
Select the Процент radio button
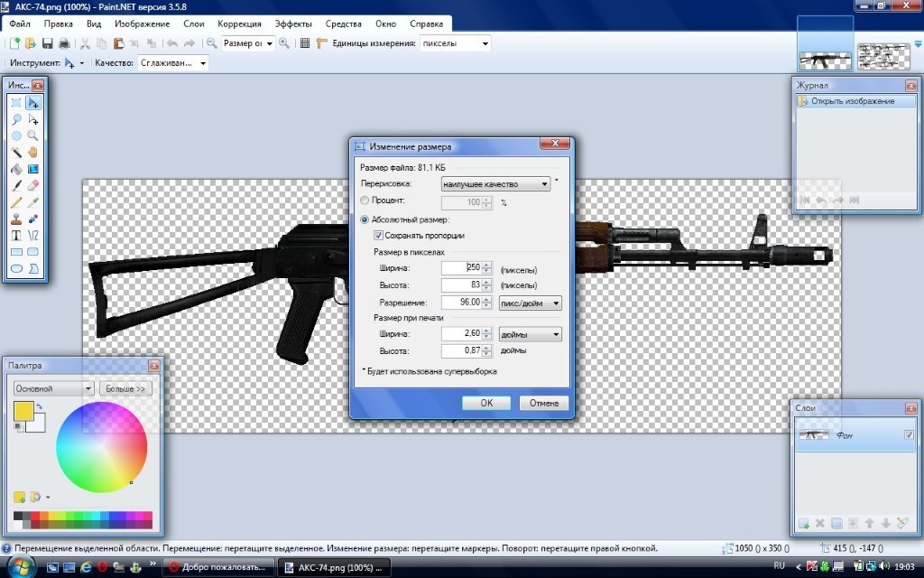(365, 200)
